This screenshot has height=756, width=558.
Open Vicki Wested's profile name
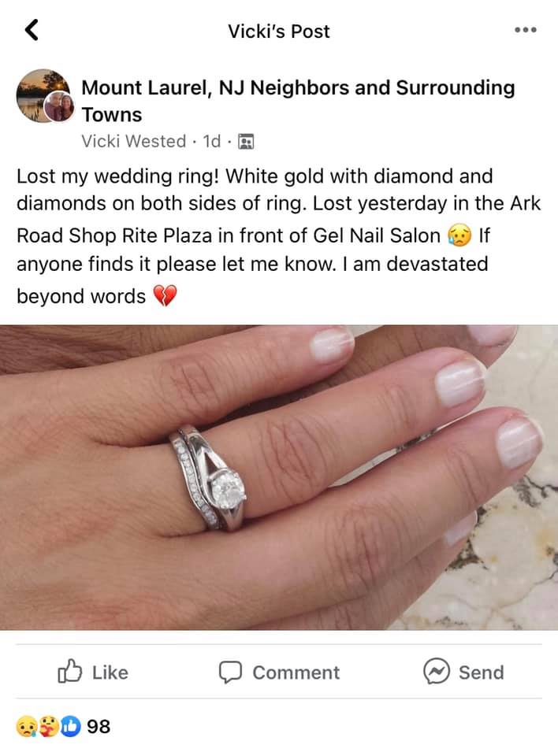pos(134,141)
